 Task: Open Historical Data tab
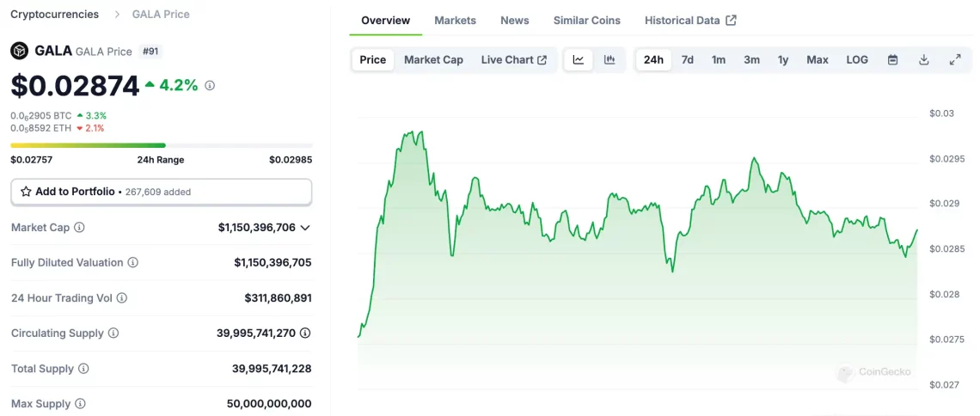(690, 20)
